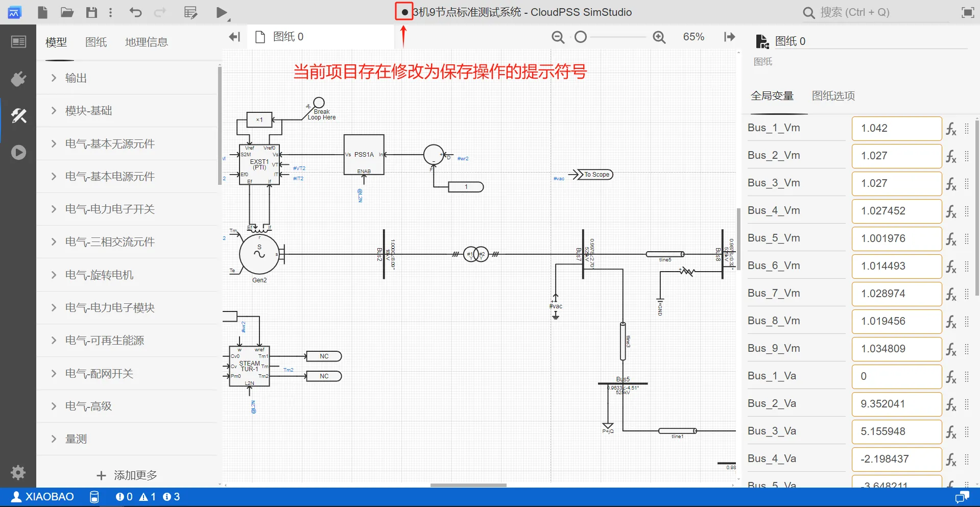This screenshot has width=980, height=507.
Task: Select the Gen2 generator on canvas
Action: [x=259, y=254]
